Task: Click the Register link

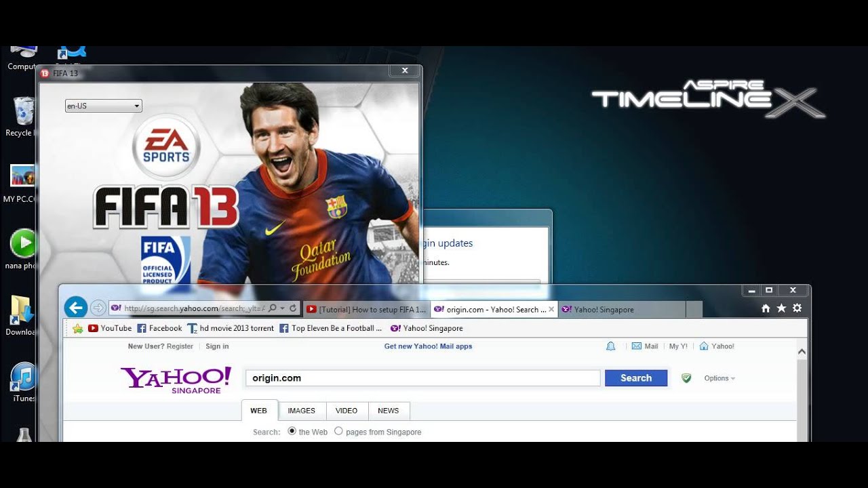Action: (180, 346)
